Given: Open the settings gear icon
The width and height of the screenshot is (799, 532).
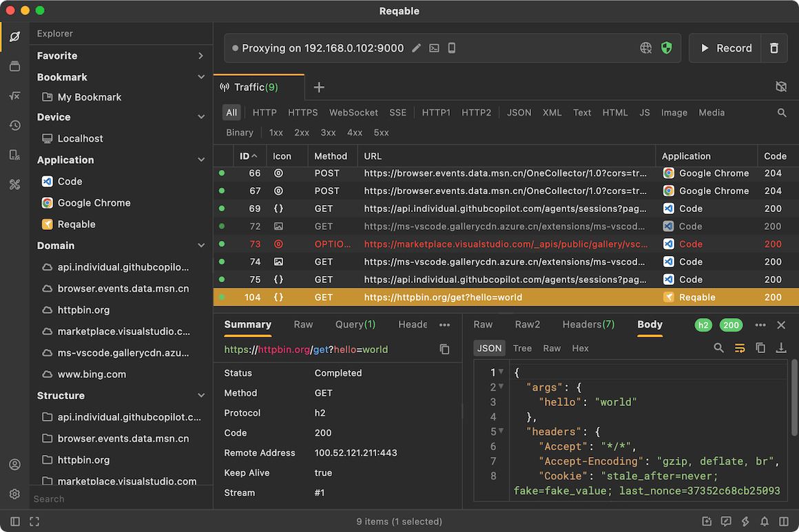Looking at the screenshot, I should tap(14, 494).
